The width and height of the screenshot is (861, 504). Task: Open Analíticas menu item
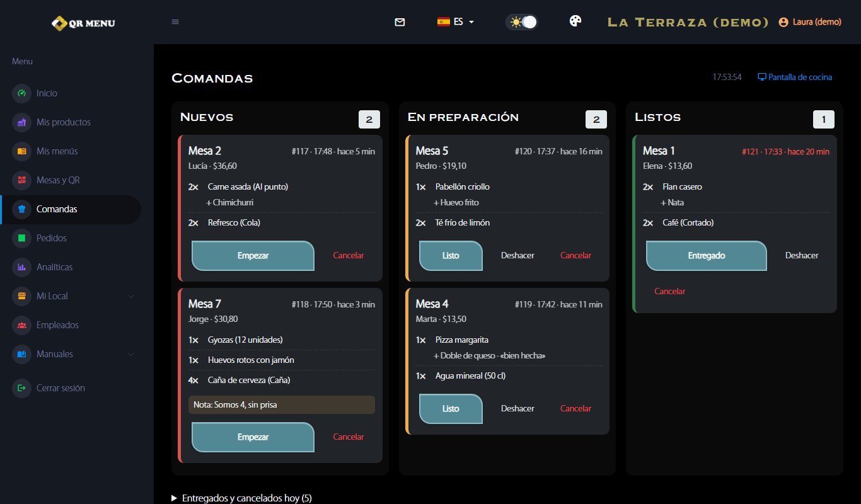point(55,267)
